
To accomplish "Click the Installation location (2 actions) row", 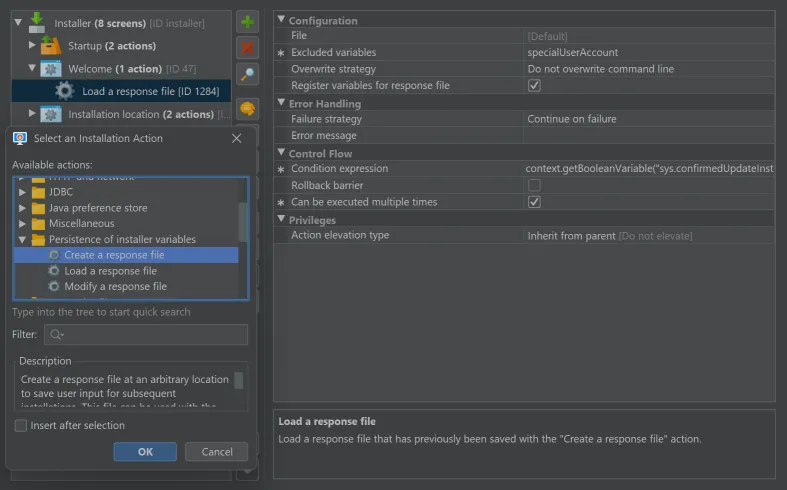I will coord(121,114).
